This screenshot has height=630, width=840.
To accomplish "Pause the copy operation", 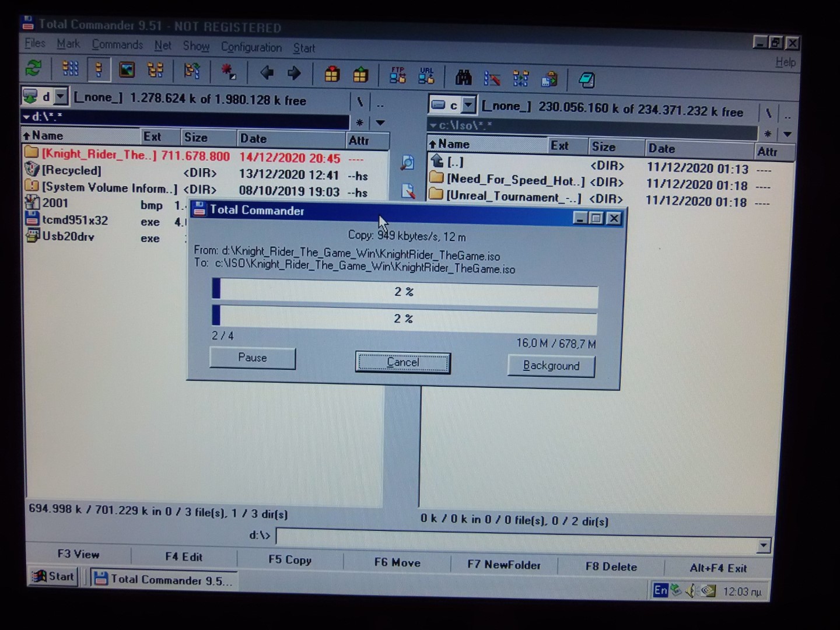I will click(x=253, y=358).
